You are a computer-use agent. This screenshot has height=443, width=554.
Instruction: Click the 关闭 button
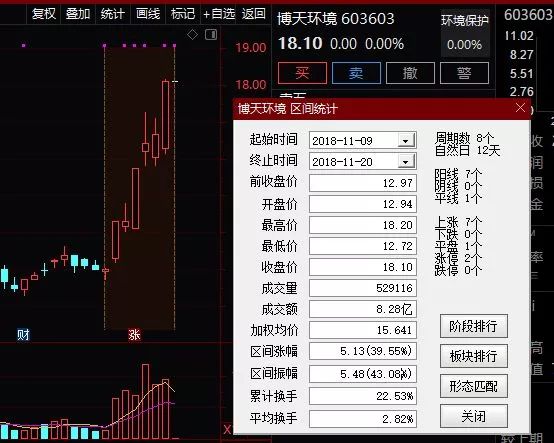pyautogui.click(x=474, y=416)
